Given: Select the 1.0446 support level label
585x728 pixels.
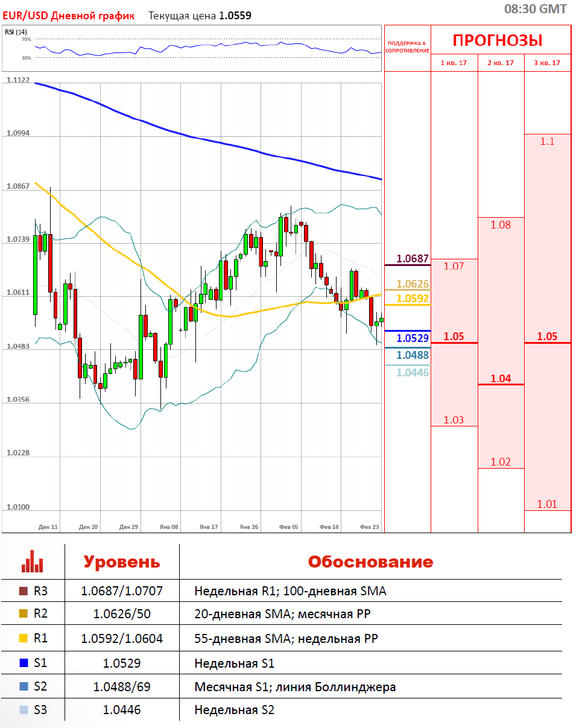Looking at the screenshot, I should [413, 373].
